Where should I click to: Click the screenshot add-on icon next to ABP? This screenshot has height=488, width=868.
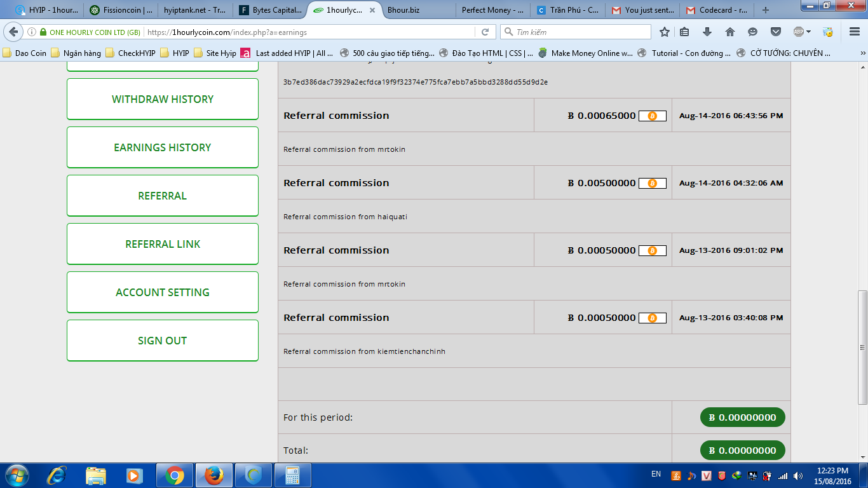(x=827, y=32)
